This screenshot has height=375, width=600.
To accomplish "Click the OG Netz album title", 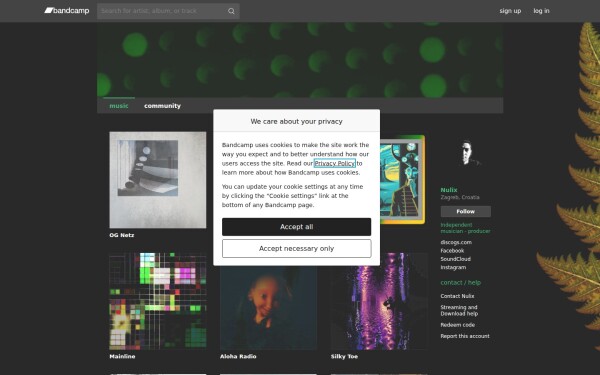I will (122, 235).
